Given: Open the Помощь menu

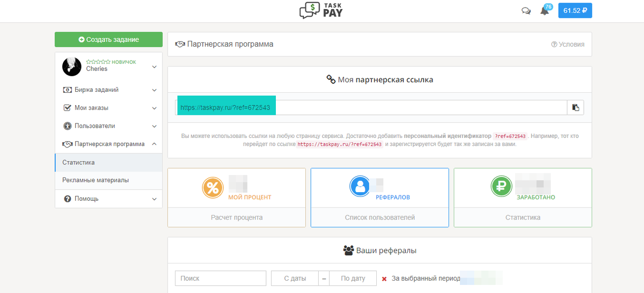Looking at the screenshot, I should coord(108,199).
